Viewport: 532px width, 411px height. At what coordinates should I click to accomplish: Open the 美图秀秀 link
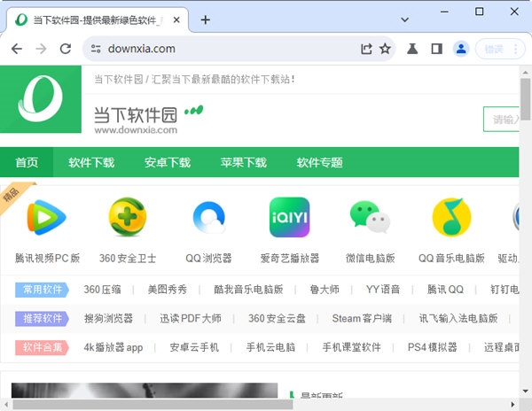168,290
